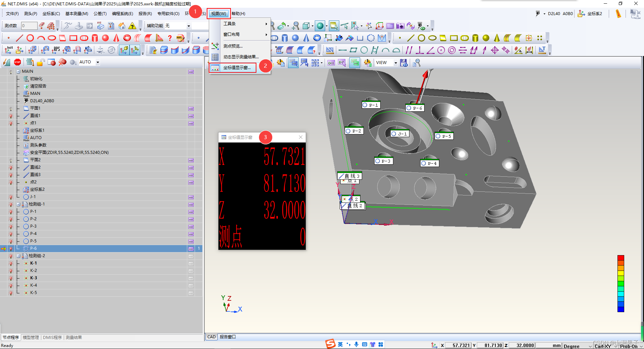Open the VIEW dropdown
The height and width of the screenshot is (349, 644).
(396, 63)
